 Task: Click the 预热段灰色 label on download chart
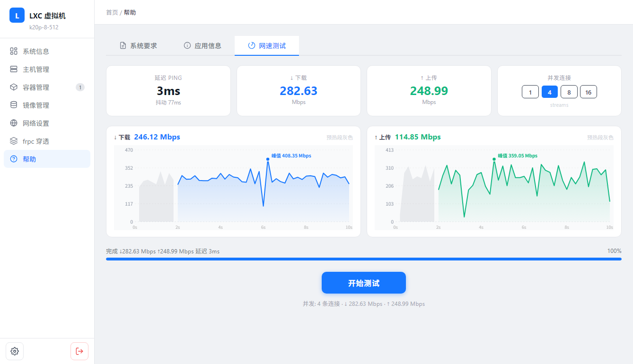pos(340,138)
